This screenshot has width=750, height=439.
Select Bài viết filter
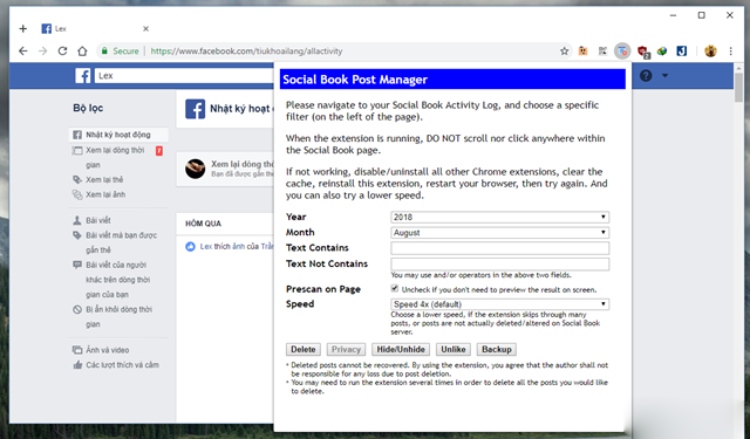[98, 220]
